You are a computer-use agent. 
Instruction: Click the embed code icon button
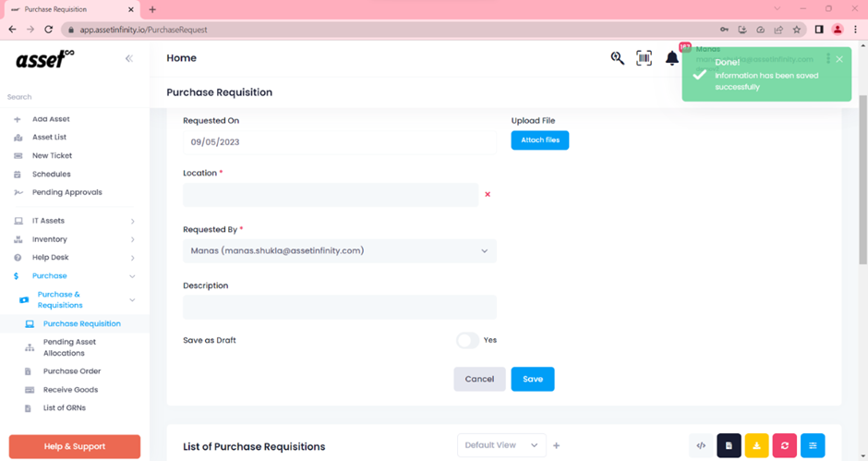click(701, 445)
